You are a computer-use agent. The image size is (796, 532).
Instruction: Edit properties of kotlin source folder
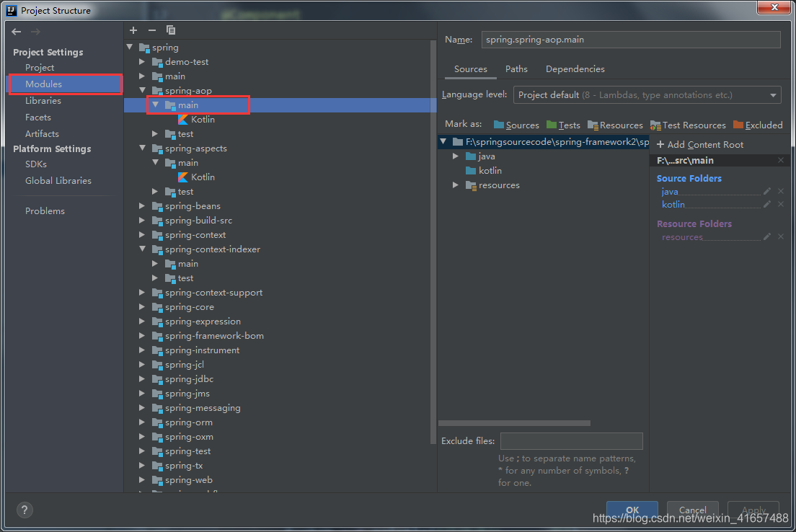click(x=767, y=204)
